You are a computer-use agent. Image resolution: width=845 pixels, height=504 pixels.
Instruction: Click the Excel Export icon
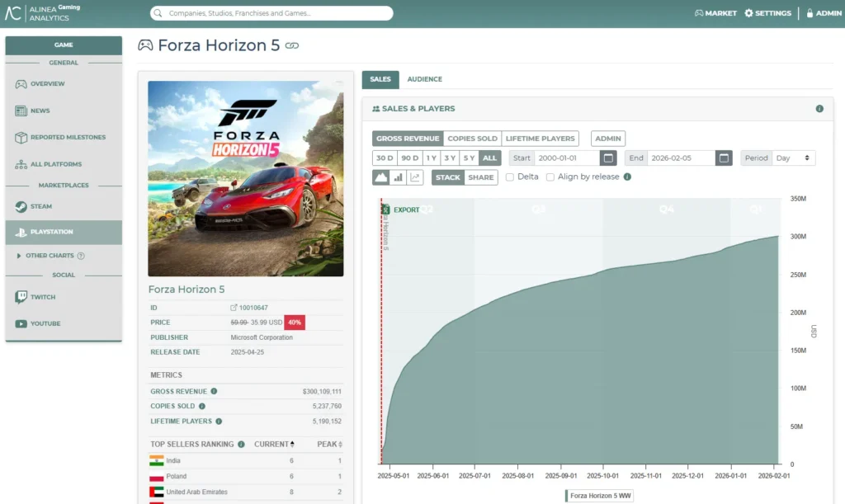385,210
